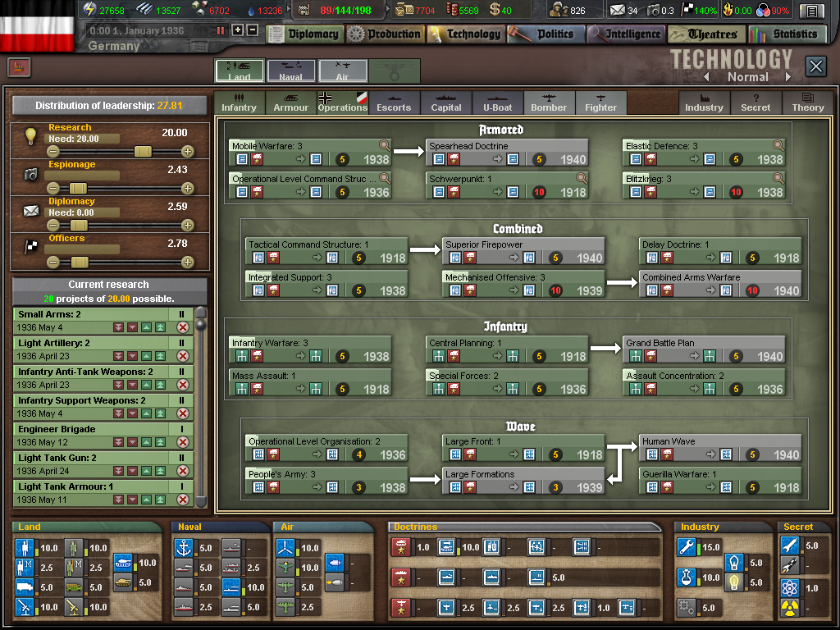840x630 pixels.
Task: Click the gears icon in Industry panel
Action: tap(687, 608)
